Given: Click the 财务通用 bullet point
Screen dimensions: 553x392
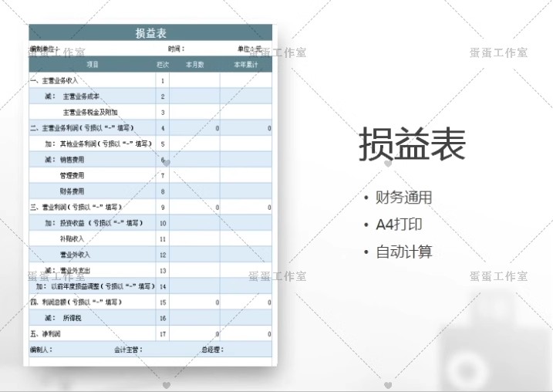Looking at the screenshot, I should 404,198.
